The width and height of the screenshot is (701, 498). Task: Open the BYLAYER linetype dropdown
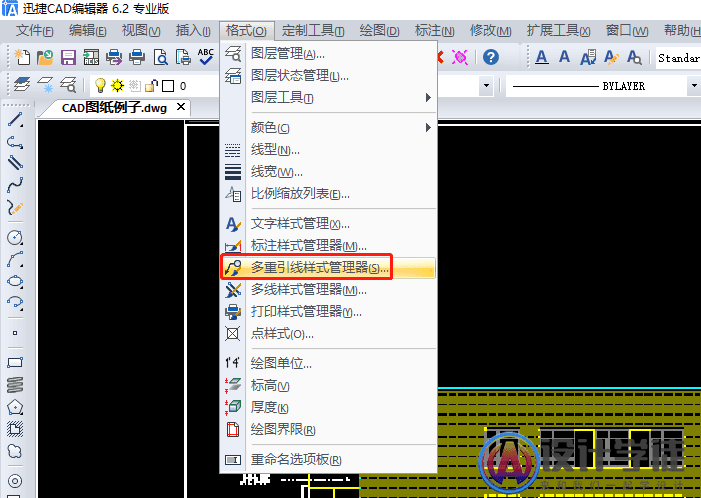[693, 85]
